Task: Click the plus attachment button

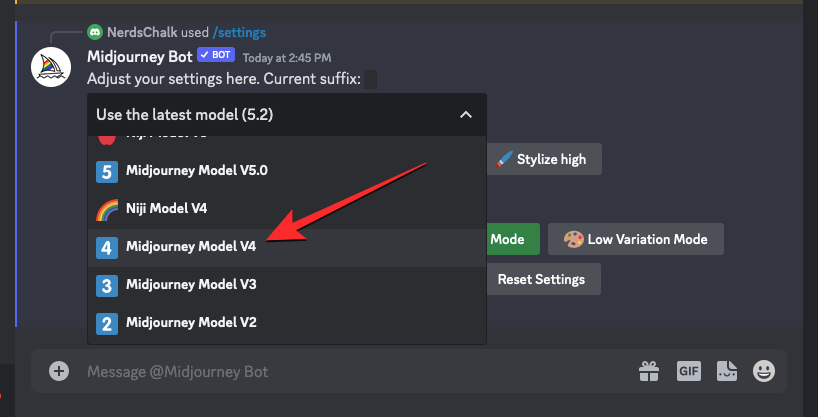Action: [x=59, y=371]
